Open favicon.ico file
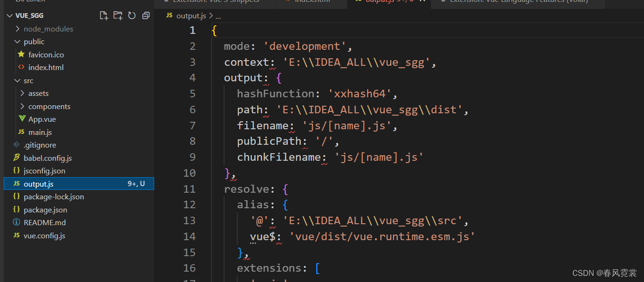Screen dimensions: 644x282 46,55
